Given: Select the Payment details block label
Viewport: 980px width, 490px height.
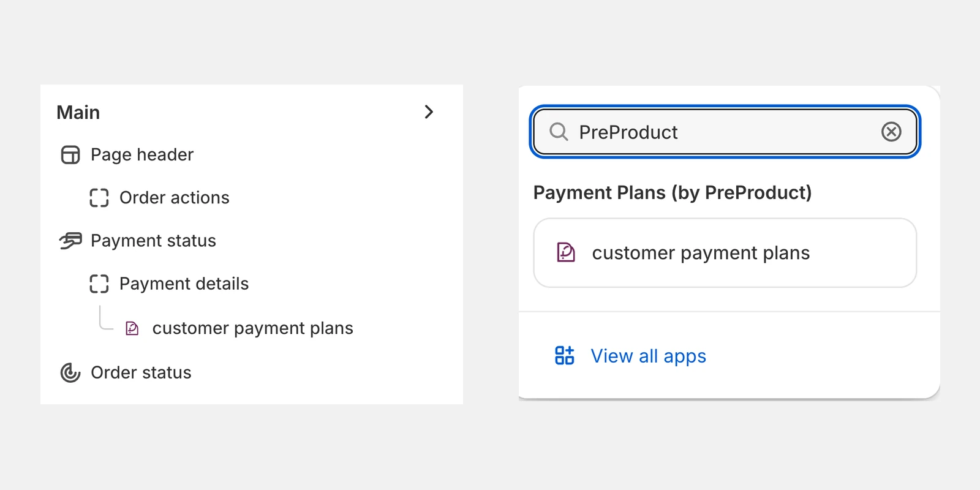Looking at the screenshot, I should (x=184, y=284).
